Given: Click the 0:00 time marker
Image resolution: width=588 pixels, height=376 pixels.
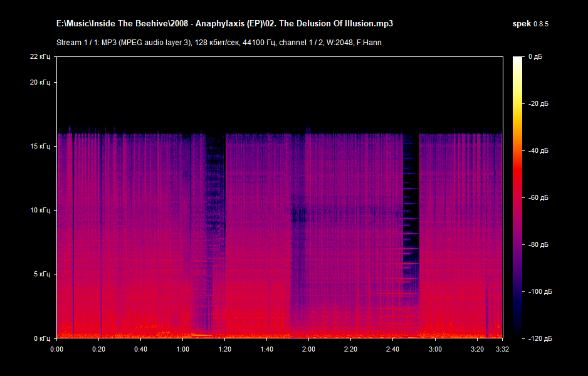Looking at the screenshot, I should tap(56, 348).
